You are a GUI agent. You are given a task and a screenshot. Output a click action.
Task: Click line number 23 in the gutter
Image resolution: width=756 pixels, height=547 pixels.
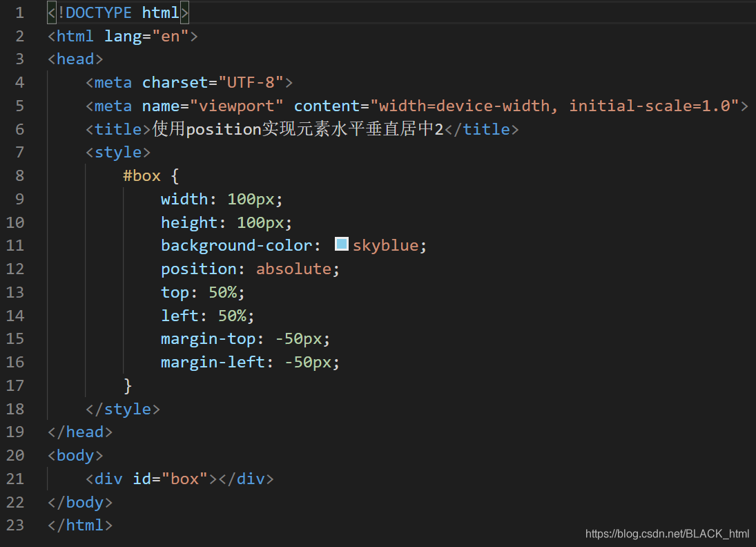click(15, 525)
